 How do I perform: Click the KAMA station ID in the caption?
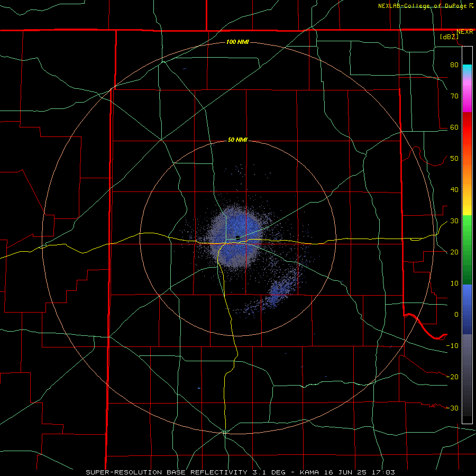click(309, 472)
